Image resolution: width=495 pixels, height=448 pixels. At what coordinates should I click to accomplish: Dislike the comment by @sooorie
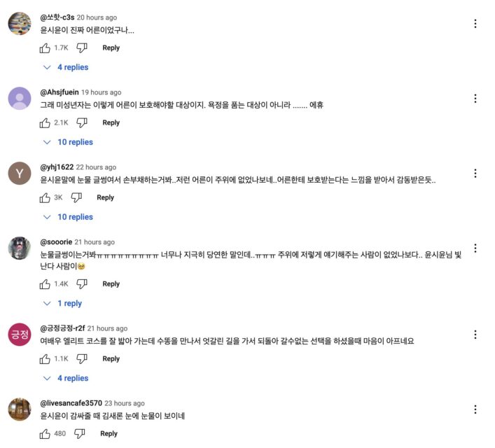(82, 283)
